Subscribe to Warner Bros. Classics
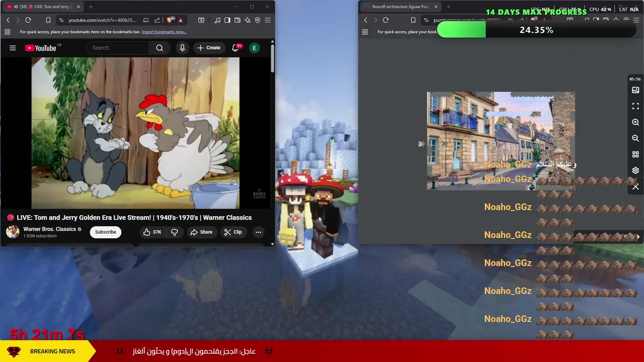The height and width of the screenshot is (362, 644). [x=106, y=232]
